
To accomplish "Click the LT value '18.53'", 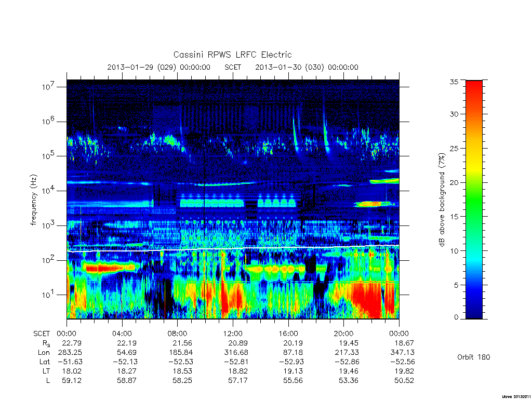I will point(182,371).
